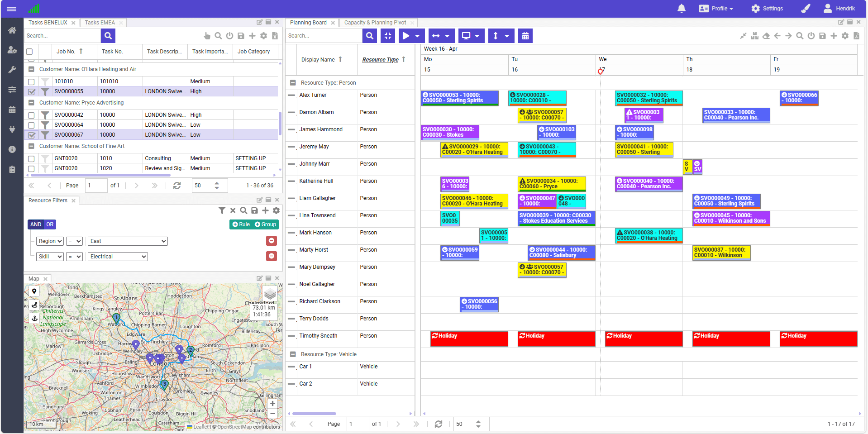Image resolution: width=868 pixels, height=434 pixels.
Task: Toggle the select-all checkbox in the tasks header
Action: (29, 51)
